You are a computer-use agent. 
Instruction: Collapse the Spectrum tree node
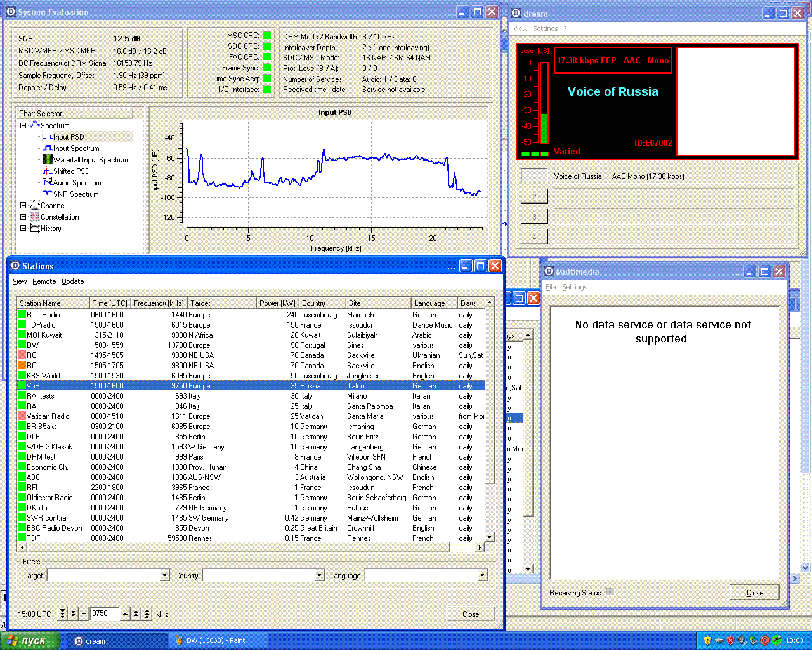point(23,126)
